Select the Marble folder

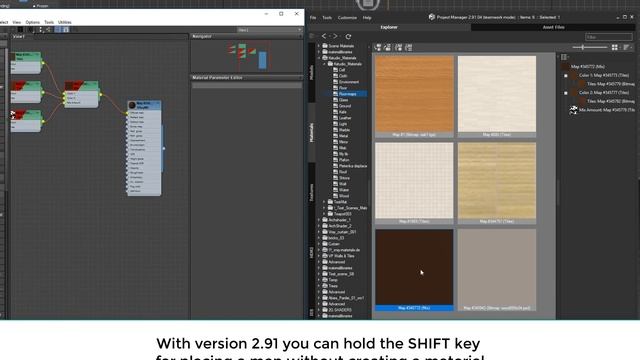click(344, 130)
